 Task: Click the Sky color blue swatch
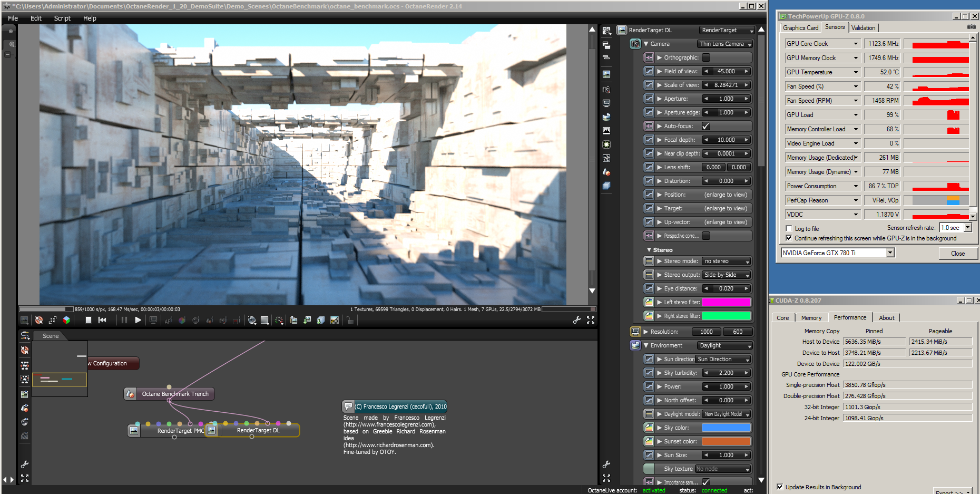[x=726, y=428]
